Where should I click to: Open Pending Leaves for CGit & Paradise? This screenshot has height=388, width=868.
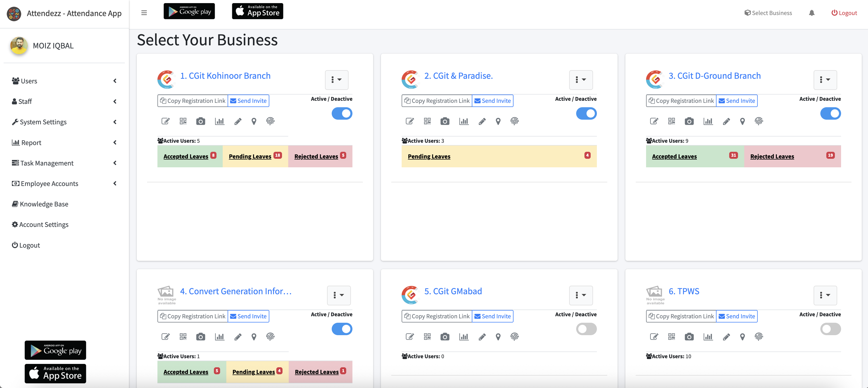429,156
